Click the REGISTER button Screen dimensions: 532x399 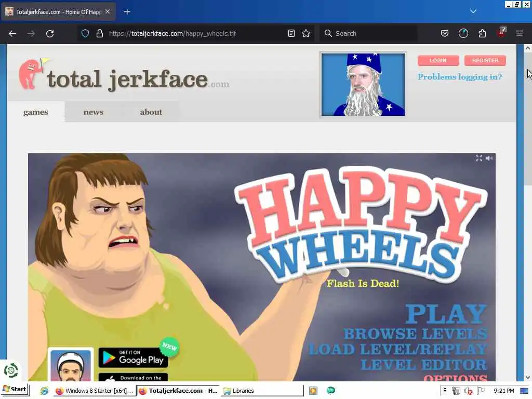point(485,60)
